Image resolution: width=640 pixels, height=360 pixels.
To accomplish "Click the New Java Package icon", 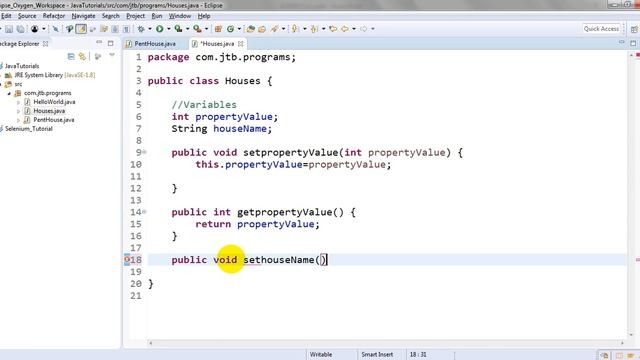I will coord(218,29).
